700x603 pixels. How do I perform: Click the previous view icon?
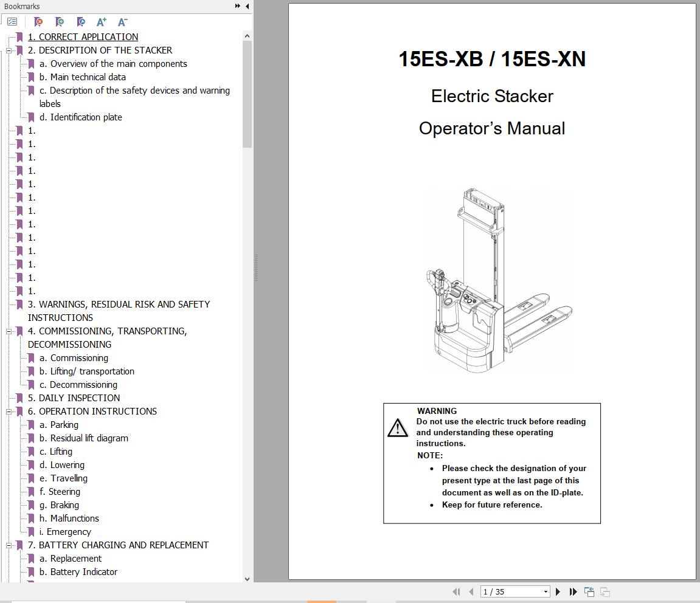(x=589, y=591)
